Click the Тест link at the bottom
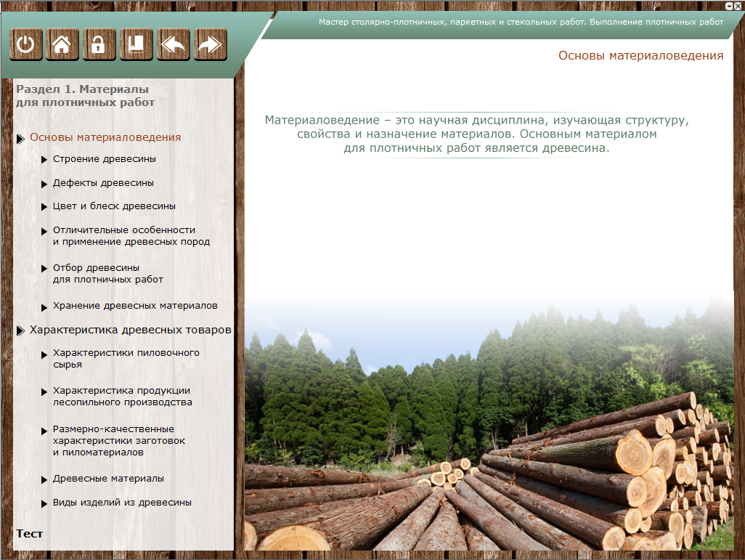Viewport: 745px width, 560px height. pyautogui.click(x=30, y=534)
